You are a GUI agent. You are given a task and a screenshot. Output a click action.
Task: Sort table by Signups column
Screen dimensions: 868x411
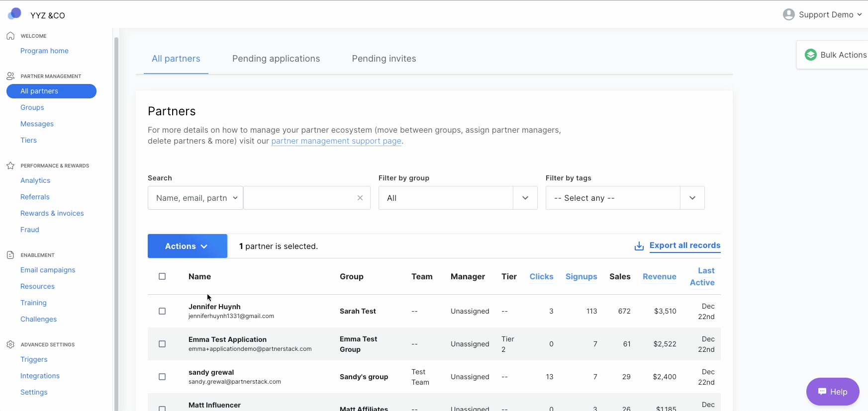[581, 276]
